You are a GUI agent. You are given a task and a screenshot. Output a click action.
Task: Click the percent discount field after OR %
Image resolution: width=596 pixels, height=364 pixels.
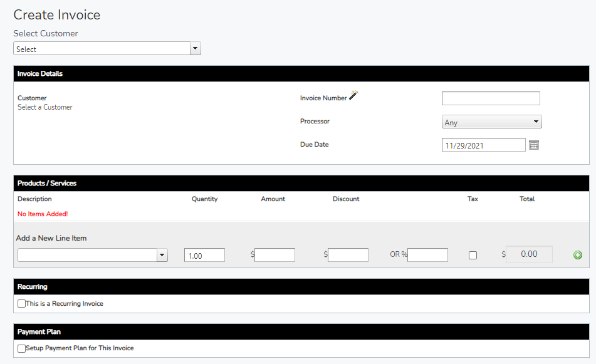pos(427,255)
